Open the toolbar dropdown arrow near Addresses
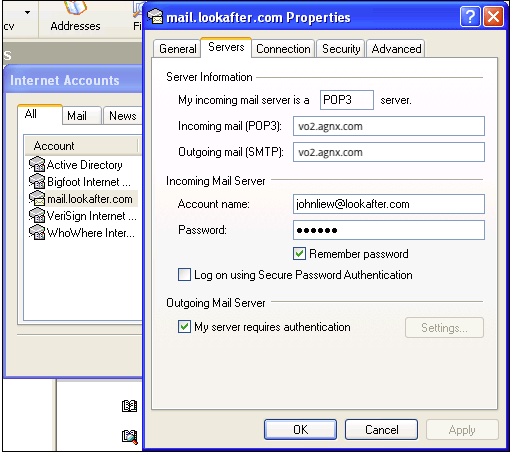 [27, 13]
